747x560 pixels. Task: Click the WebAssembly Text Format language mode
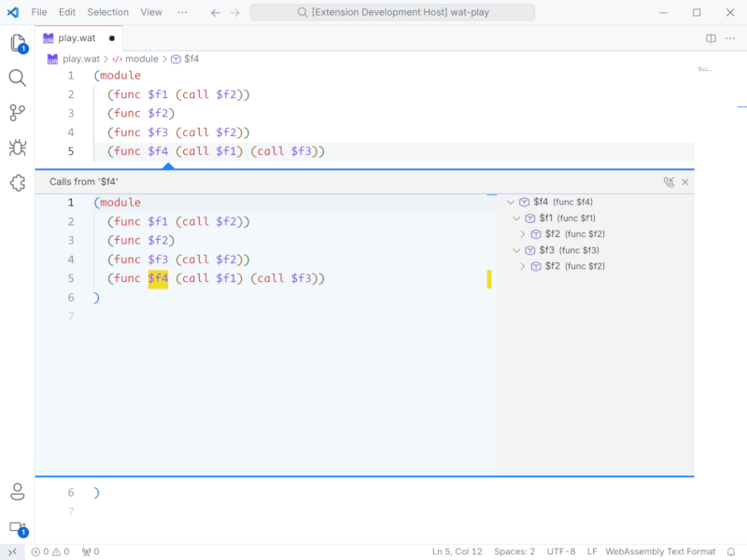pyautogui.click(x=660, y=552)
